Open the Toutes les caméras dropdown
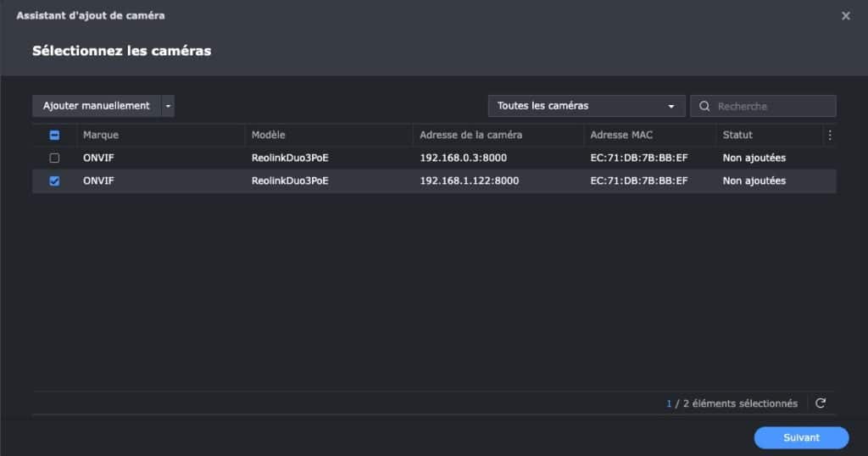868x456 pixels. [x=586, y=106]
